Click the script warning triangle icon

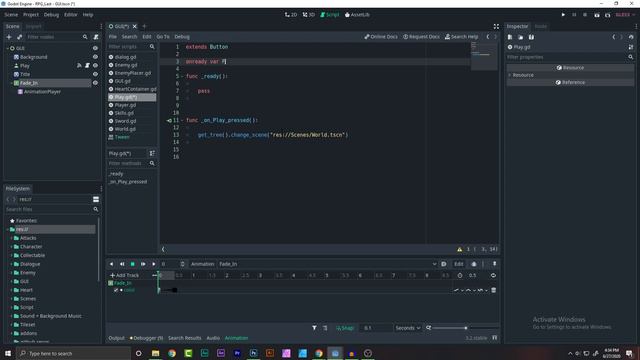tap(460, 249)
